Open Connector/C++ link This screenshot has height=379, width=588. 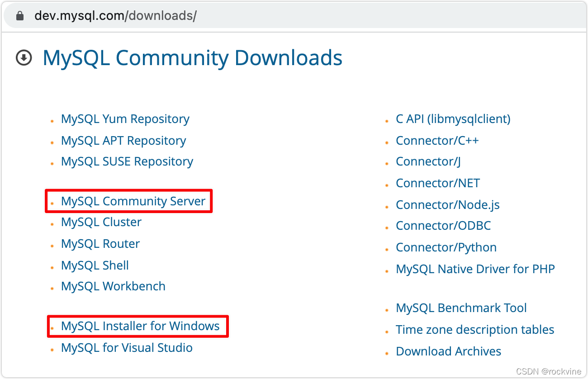[x=437, y=141]
